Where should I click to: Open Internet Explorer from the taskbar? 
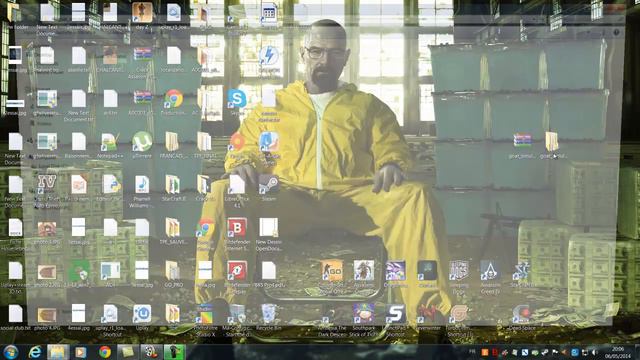click(35, 352)
